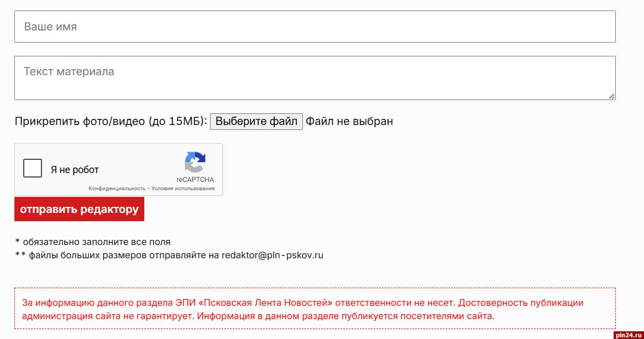
Task: Submit with the red "отправить редактору" button
Action: (79, 210)
